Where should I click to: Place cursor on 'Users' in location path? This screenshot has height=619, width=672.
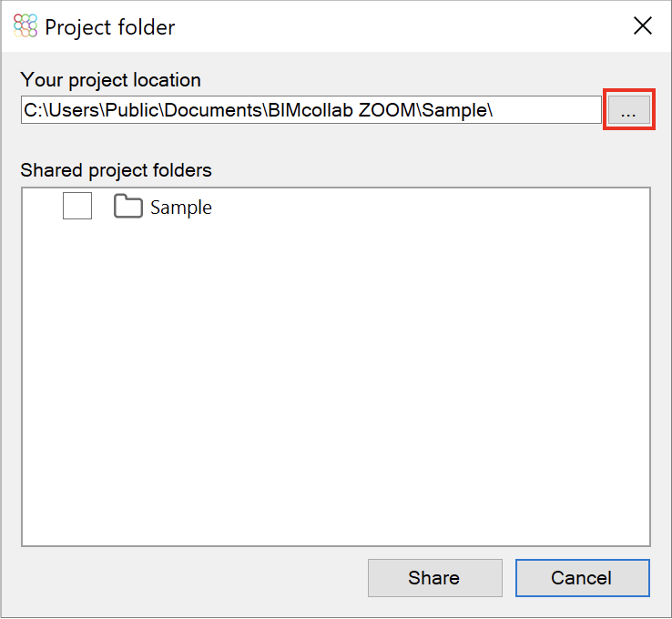click(x=74, y=110)
